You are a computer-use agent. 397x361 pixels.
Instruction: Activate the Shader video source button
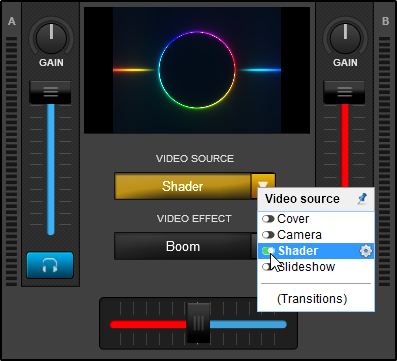coord(183,186)
